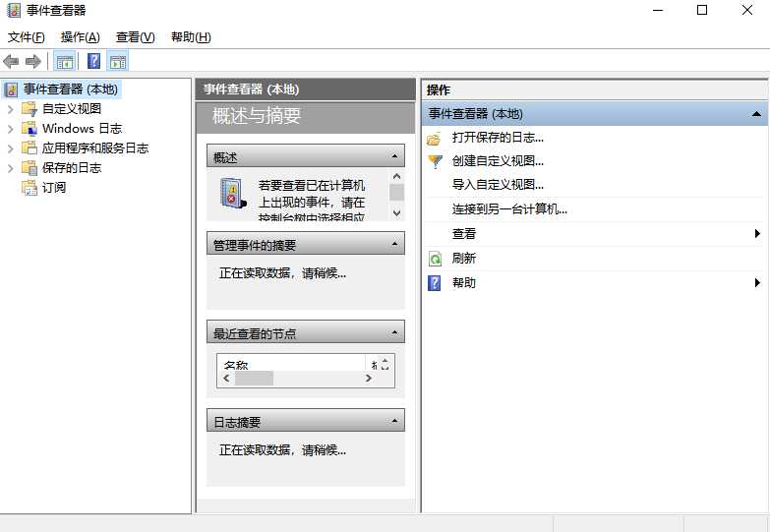Click the Forward arrow toolbar icon

32,61
